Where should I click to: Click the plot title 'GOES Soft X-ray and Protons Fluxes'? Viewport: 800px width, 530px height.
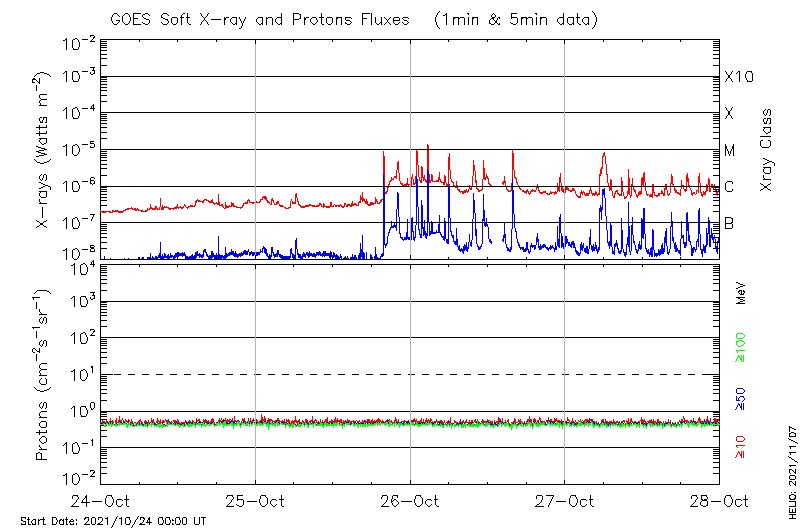pyautogui.click(x=263, y=19)
